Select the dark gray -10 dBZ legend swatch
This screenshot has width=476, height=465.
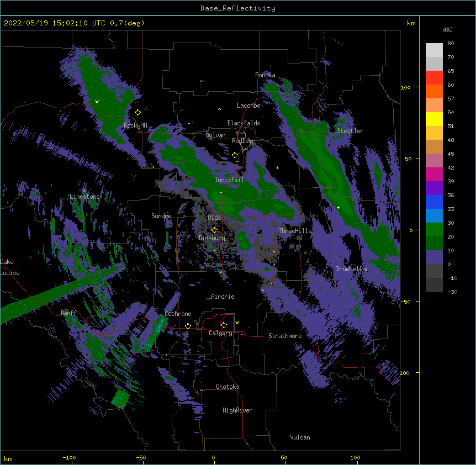pos(434,271)
